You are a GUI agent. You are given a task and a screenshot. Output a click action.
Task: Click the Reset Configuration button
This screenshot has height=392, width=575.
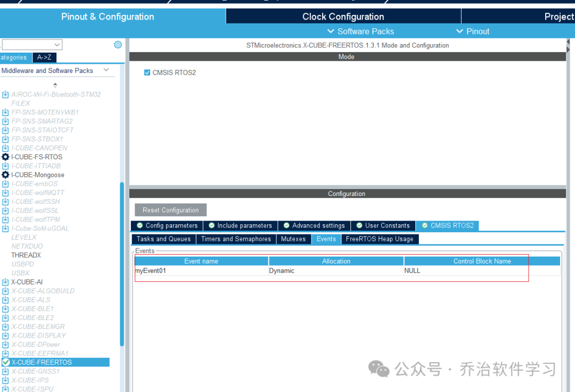click(x=170, y=210)
